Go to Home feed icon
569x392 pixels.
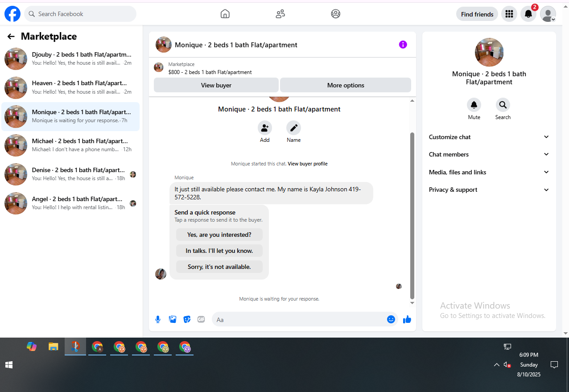click(225, 14)
